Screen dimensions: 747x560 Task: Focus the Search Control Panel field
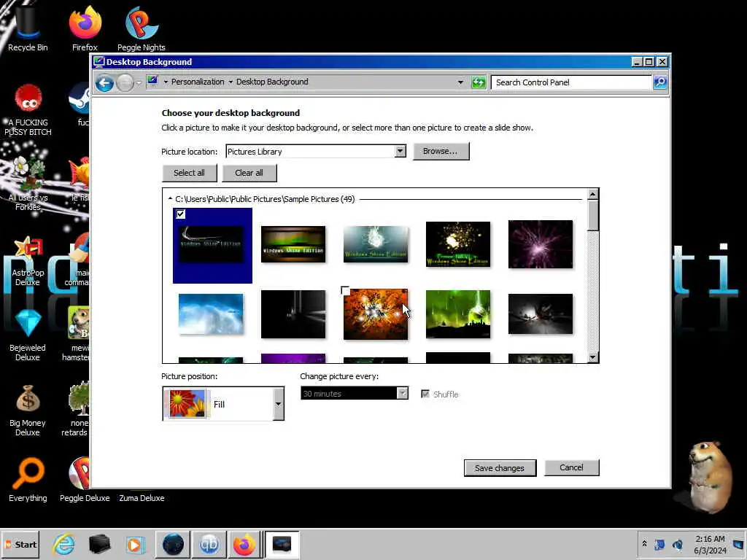[571, 82]
